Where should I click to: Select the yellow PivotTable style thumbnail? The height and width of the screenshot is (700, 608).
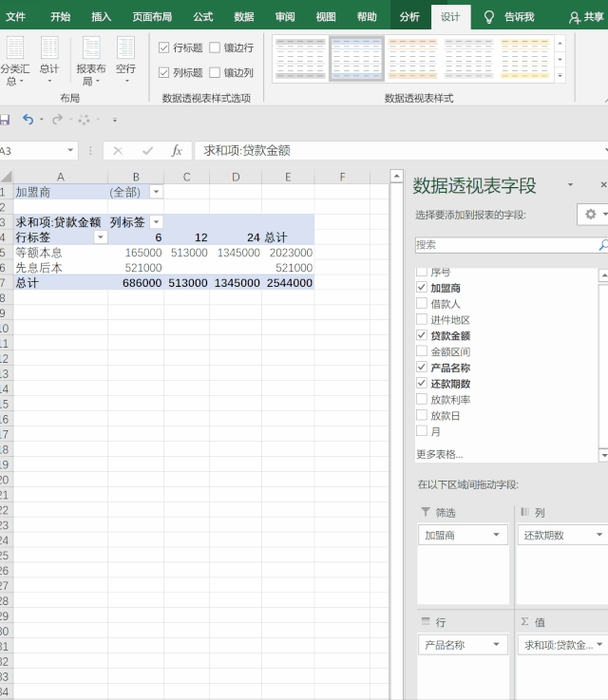click(525, 59)
